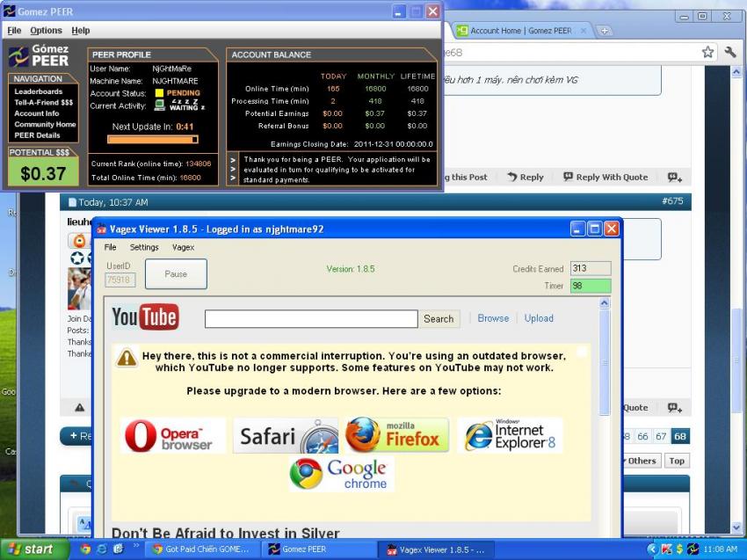Click the bookmark star in Chrome address bar
This screenshot has height=560, width=747.
point(708,52)
